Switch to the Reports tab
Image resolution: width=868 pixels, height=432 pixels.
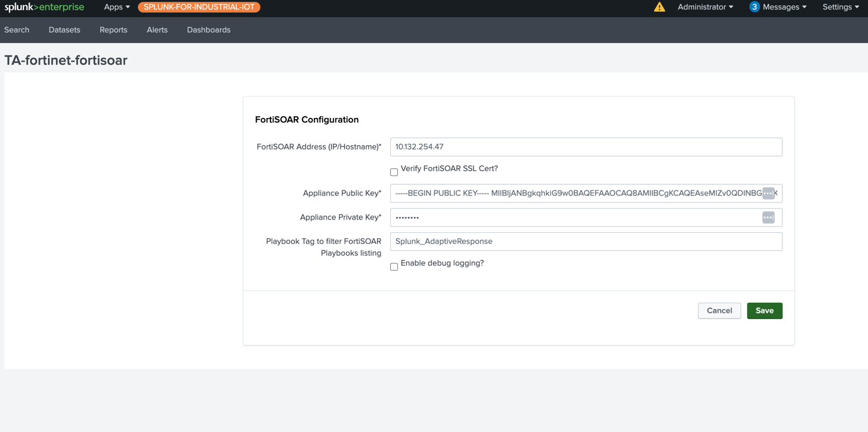tap(113, 30)
